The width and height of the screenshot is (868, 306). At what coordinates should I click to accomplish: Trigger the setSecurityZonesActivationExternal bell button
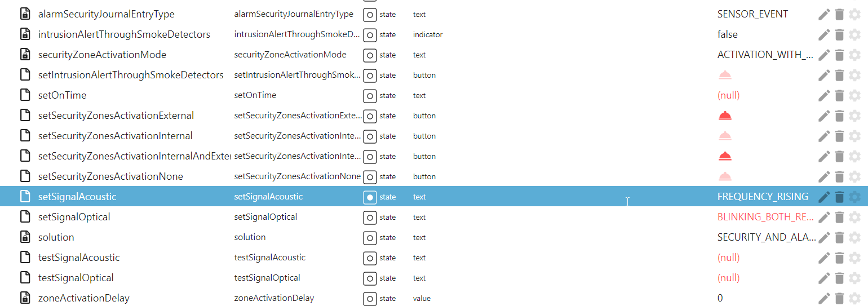(x=725, y=116)
